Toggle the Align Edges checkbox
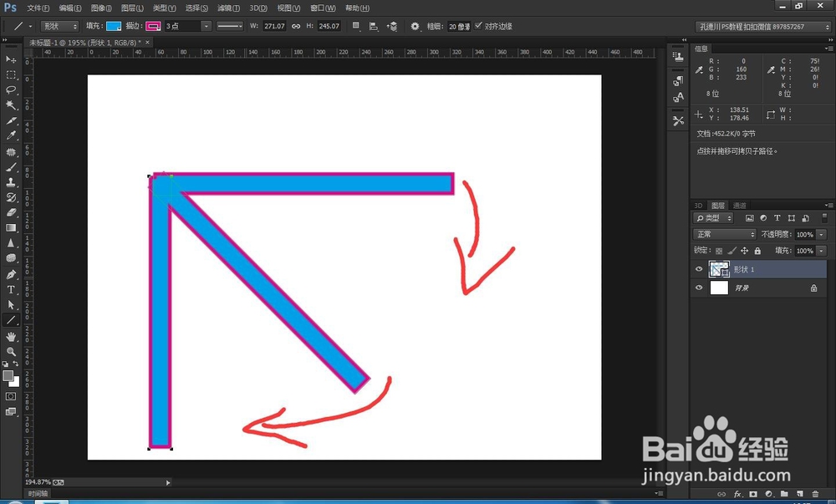 coord(478,26)
